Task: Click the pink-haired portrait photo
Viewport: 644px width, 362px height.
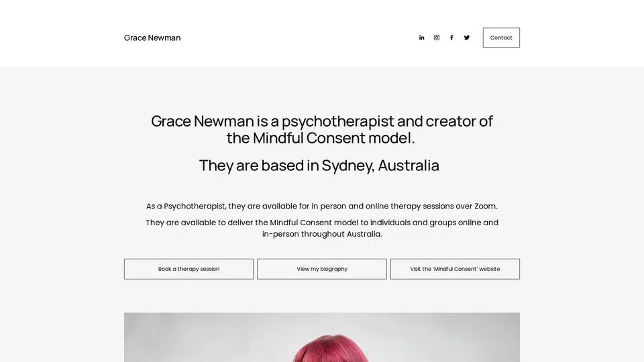Action: coord(322,337)
